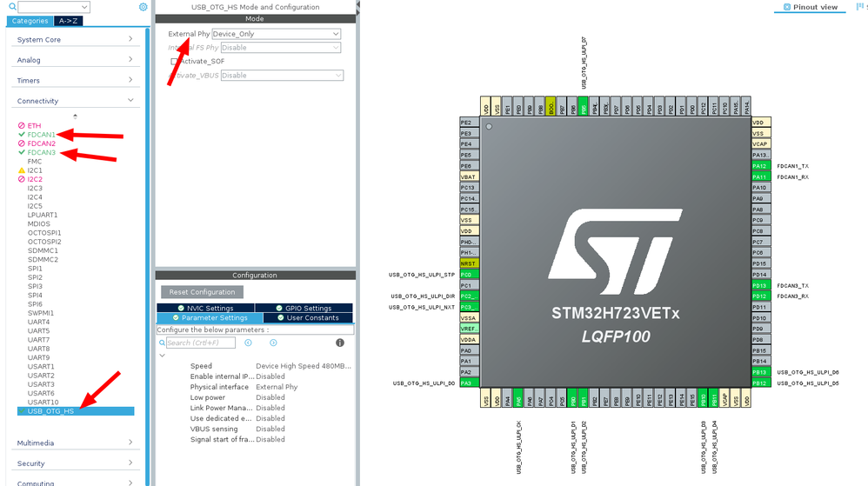This screenshot has height=486, width=868.
Task: Open the peripheral search combo box
Action: coord(54,7)
